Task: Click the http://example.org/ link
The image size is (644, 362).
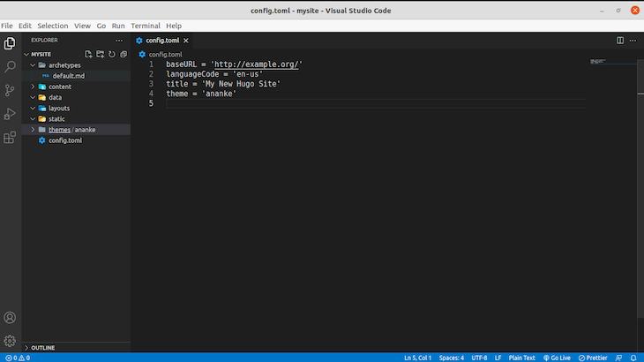Action: pos(257,64)
